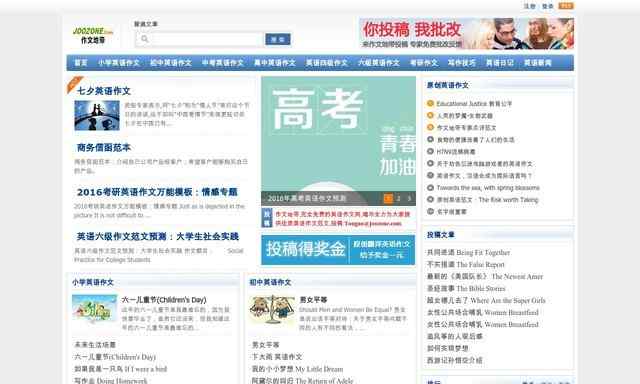Click the gray bullet beside The Risk worth Taking

point(430,200)
